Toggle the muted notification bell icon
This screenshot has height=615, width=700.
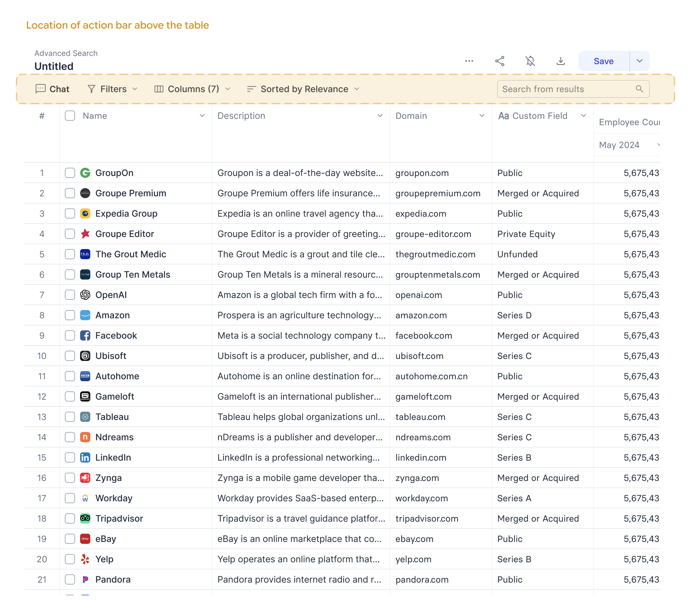click(530, 61)
